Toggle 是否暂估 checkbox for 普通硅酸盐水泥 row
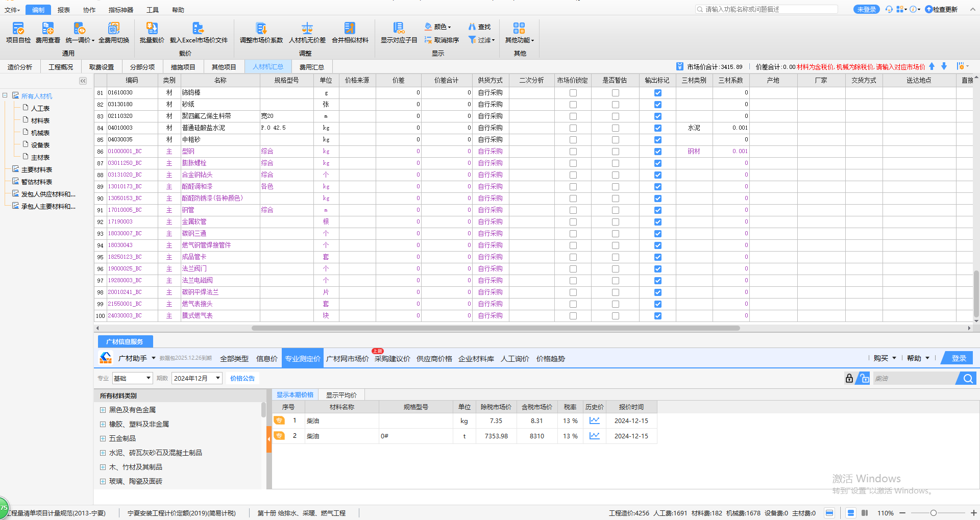 point(616,128)
